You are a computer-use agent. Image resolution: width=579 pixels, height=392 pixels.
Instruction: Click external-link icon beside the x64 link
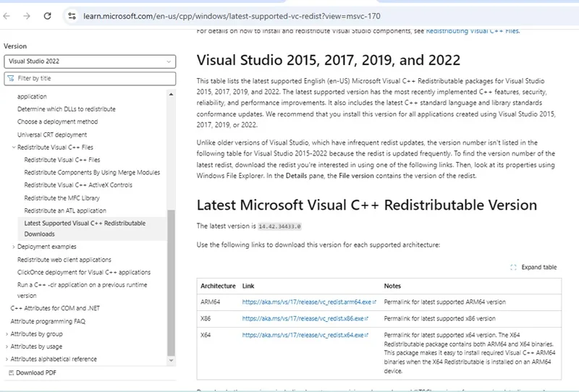(366, 335)
